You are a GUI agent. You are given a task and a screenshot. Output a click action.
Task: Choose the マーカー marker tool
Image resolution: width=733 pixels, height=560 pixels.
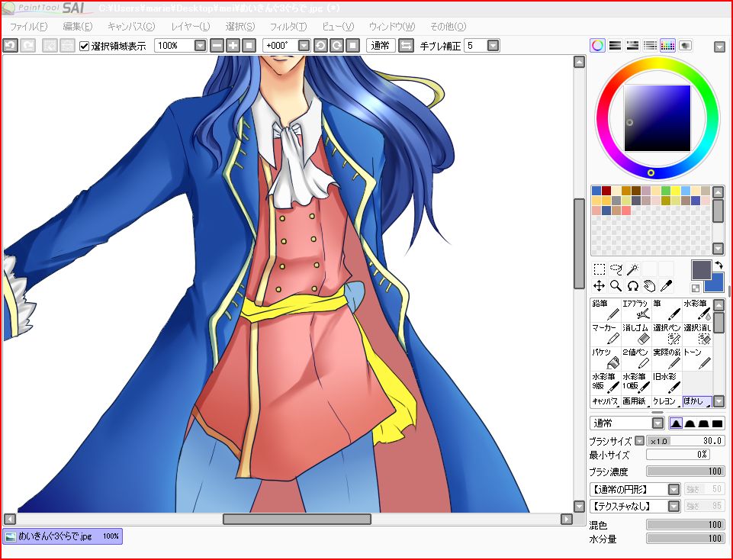606,334
